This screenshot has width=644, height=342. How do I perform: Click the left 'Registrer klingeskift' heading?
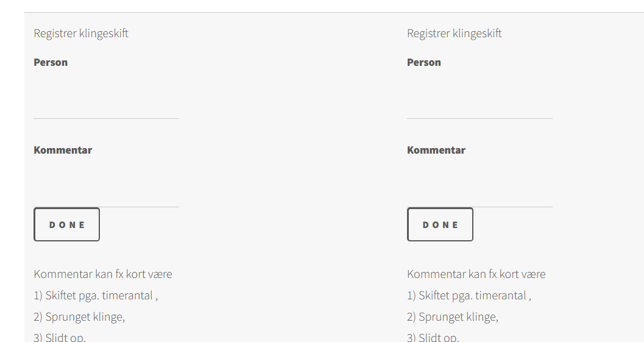81,34
